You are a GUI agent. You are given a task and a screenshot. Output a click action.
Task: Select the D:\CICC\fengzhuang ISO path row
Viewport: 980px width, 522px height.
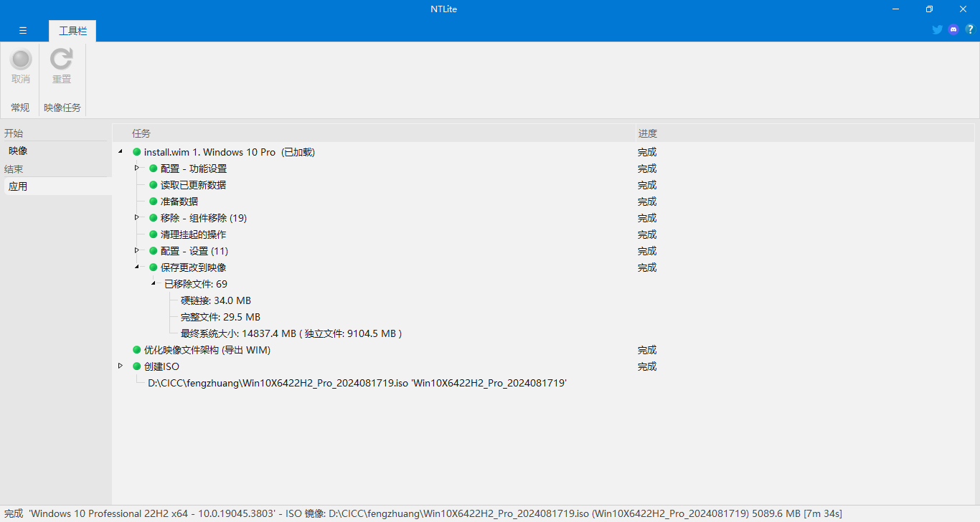[357, 383]
